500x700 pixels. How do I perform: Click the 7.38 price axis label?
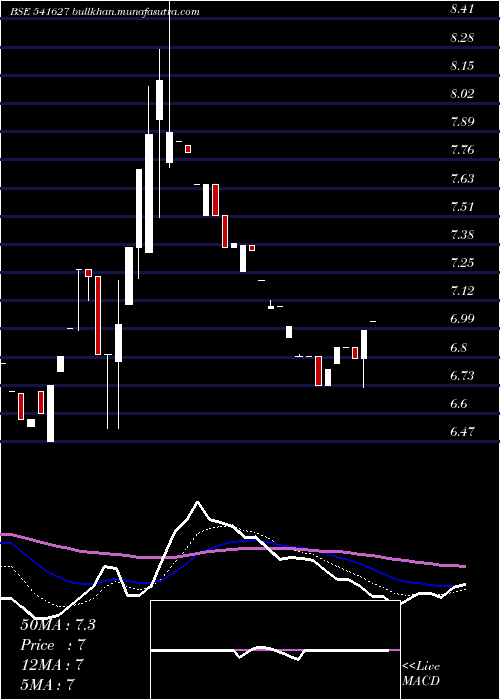pos(462,235)
